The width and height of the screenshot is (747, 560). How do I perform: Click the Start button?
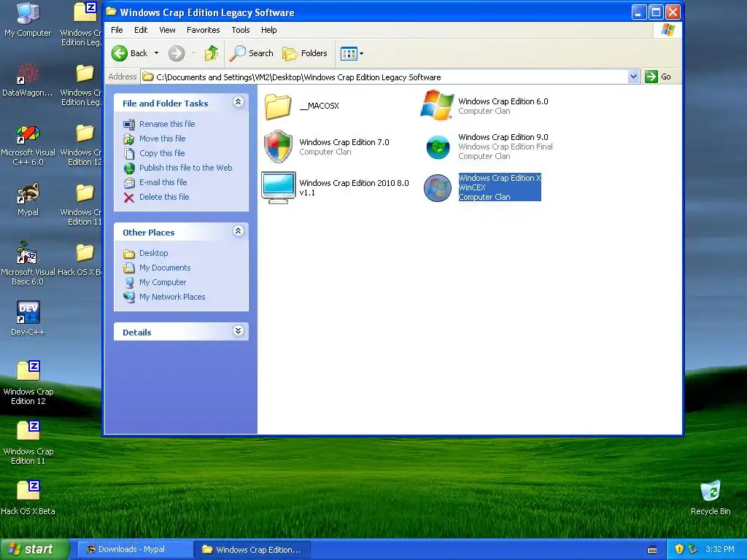35,549
